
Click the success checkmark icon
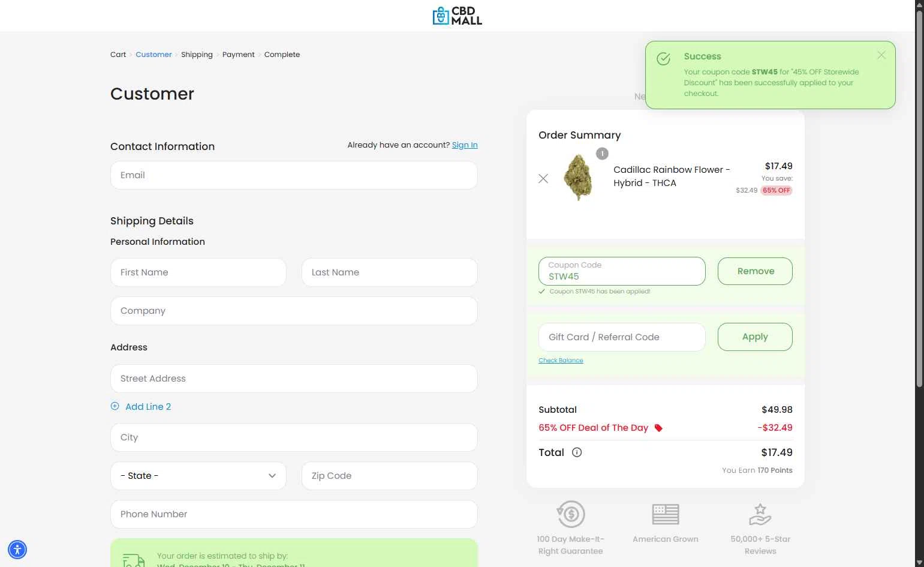tap(663, 59)
